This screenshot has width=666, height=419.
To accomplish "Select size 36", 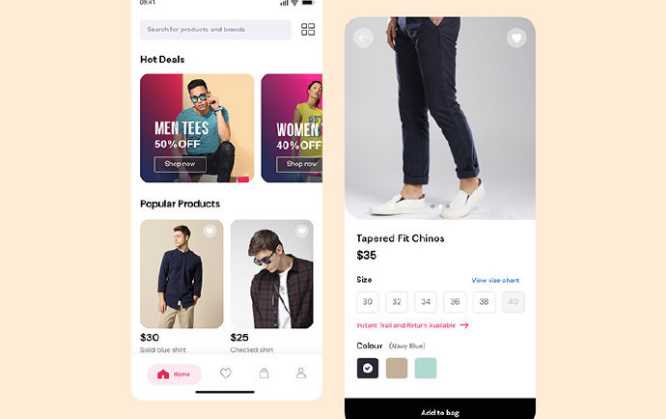I will [455, 302].
